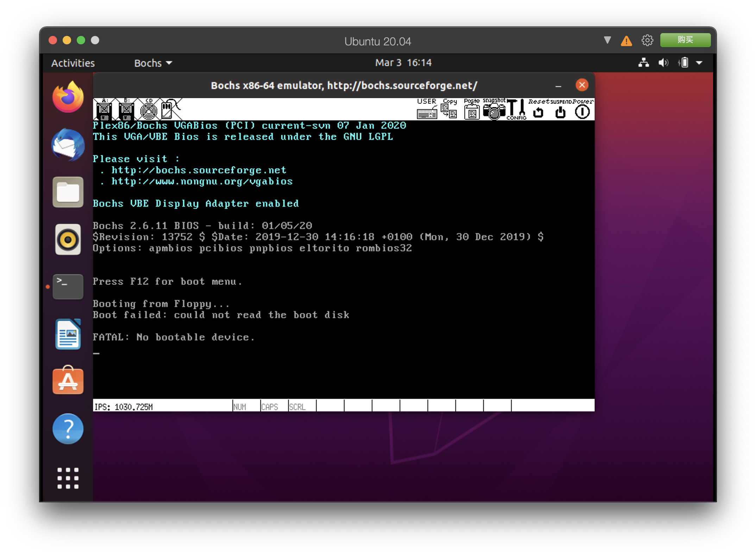Click the gray fourth macOS titlebar button
This screenshot has height=554, width=756.
(x=95, y=40)
